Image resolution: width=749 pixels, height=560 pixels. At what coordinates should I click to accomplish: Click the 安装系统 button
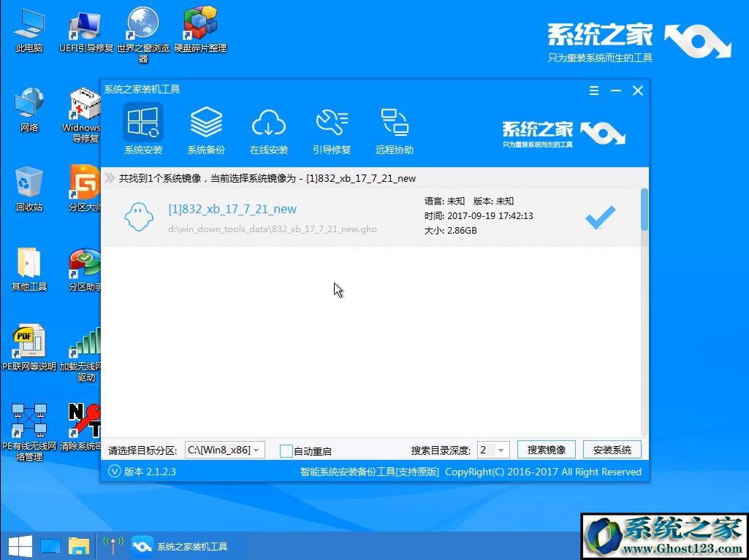(612, 450)
